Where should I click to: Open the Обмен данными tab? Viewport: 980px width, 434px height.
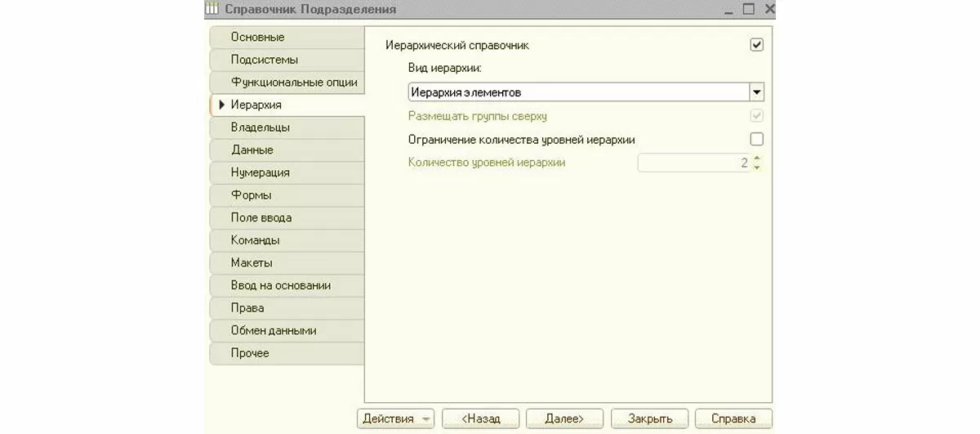[287, 331]
